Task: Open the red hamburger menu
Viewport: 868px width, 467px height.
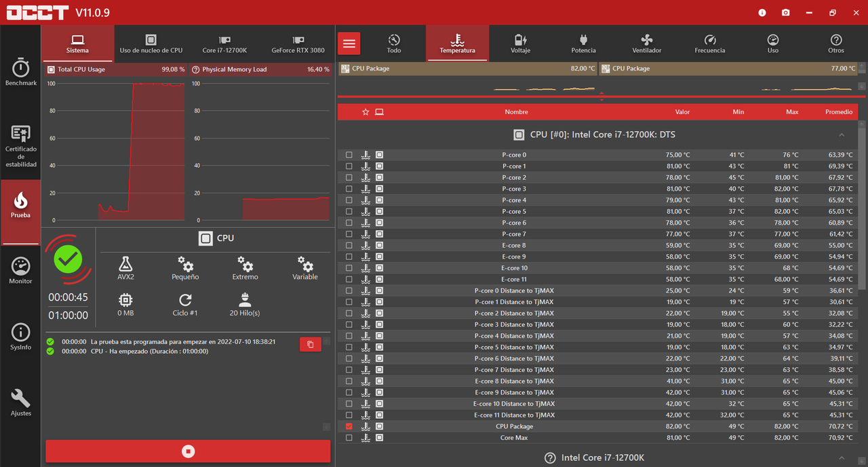Action: point(349,43)
